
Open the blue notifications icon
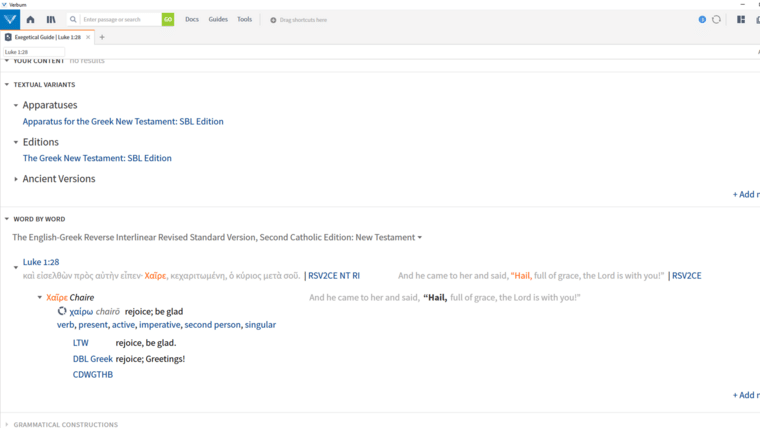702,20
